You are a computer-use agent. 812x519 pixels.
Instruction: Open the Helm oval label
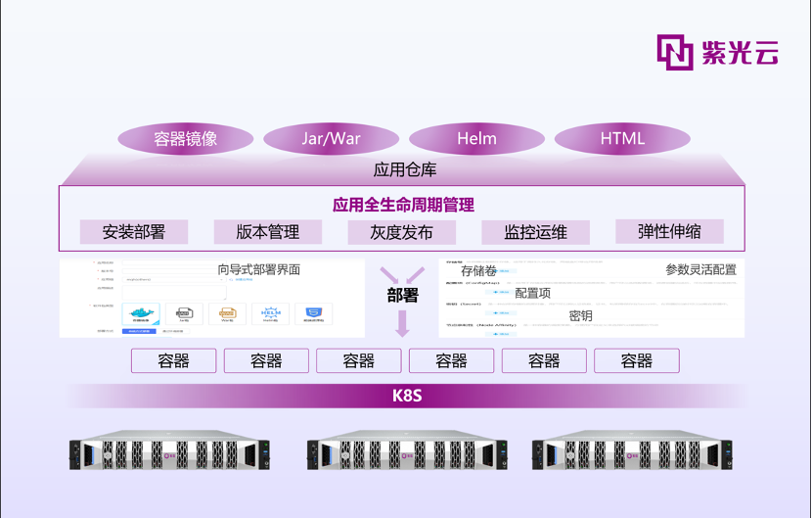pyautogui.click(x=476, y=139)
